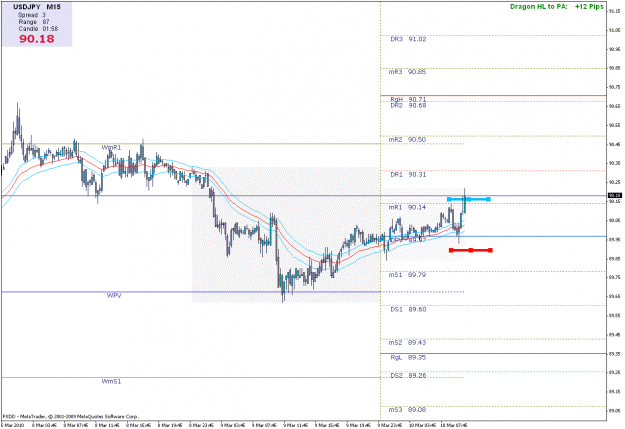Viewport: 625px width, 429px height.
Task: Click the 90.95 price axis label
Action: [614, 49]
